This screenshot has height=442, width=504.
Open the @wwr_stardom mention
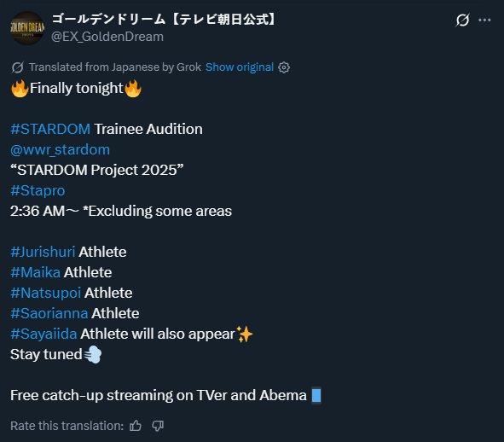click(60, 150)
